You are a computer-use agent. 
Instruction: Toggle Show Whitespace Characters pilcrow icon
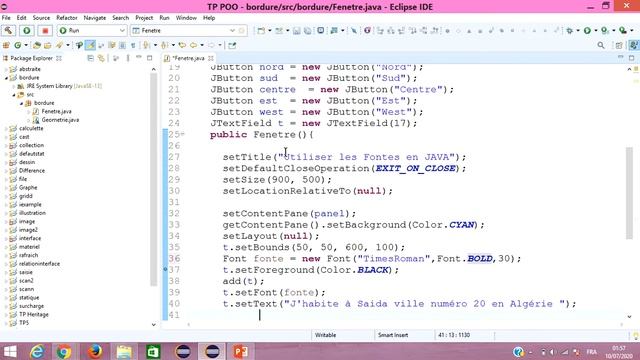point(133,45)
